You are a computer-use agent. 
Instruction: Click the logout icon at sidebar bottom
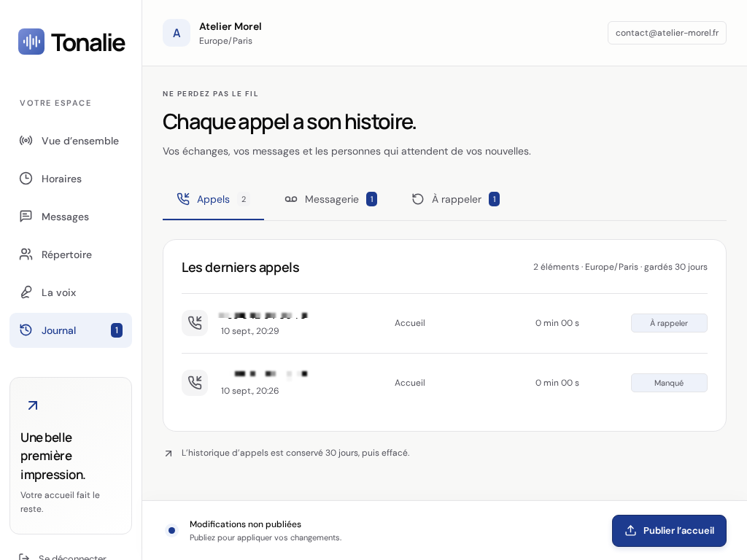24,557
